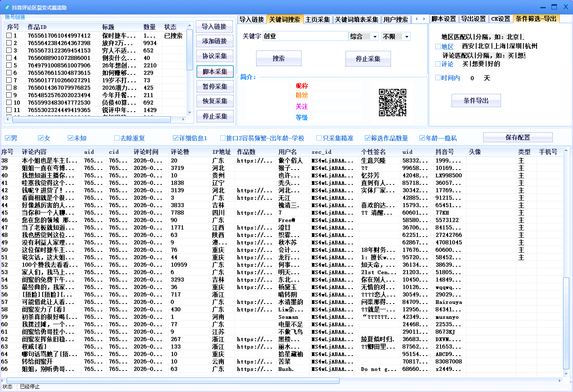
Task: Click the 关键字 input field containing 创业
Action: click(305, 36)
